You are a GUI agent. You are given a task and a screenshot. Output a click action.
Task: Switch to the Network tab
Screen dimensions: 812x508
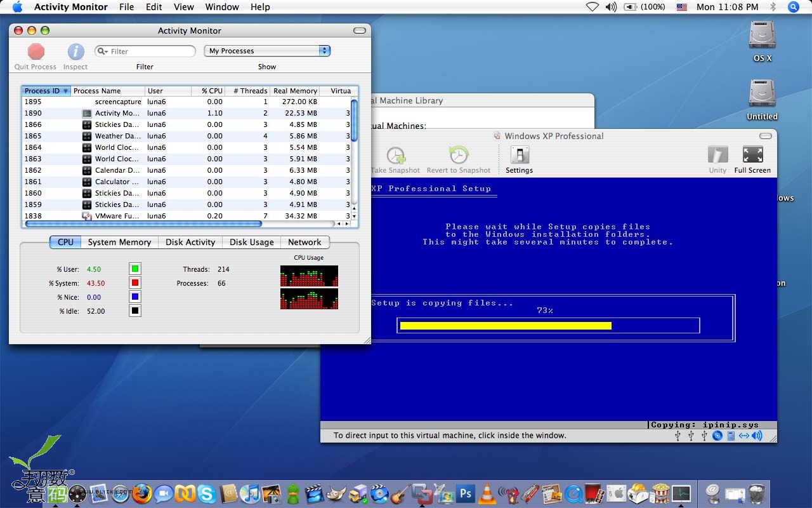(x=304, y=242)
